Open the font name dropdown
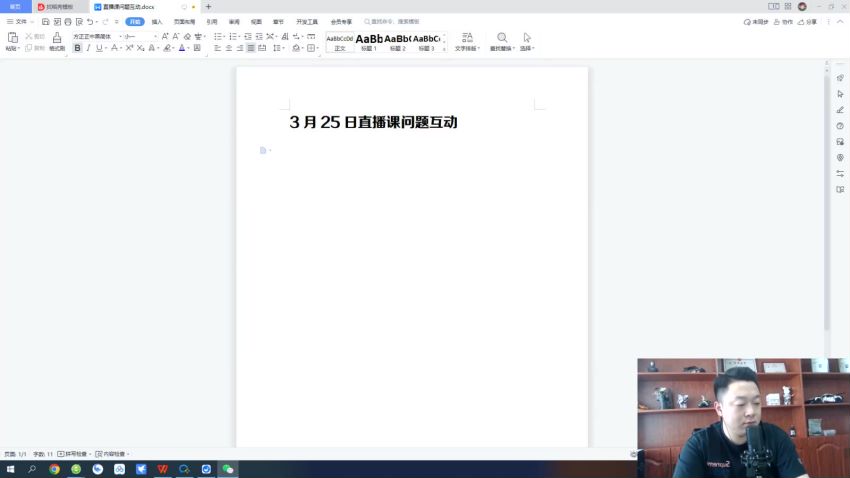 tap(120, 36)
